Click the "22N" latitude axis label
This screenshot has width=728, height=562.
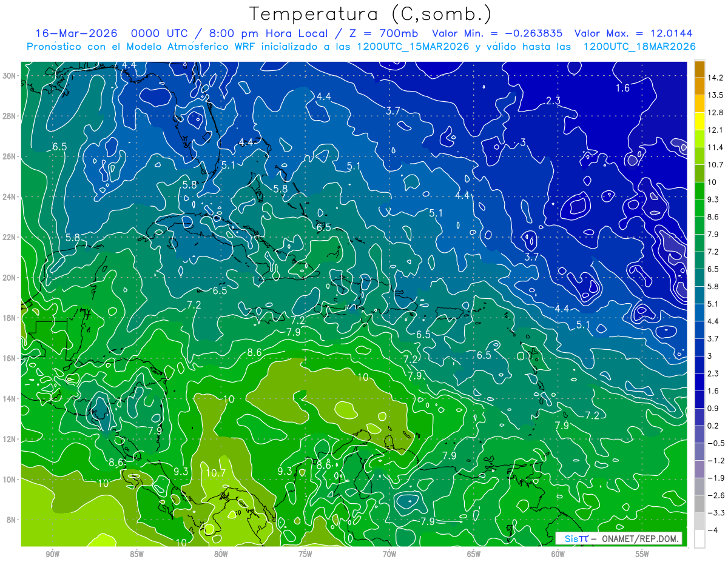[x=10, y=237]
